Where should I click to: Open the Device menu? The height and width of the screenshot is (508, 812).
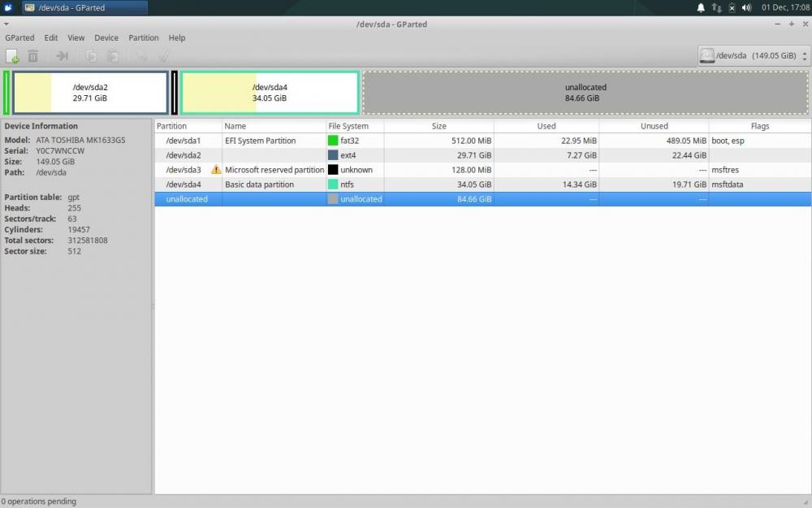[106, 37]
